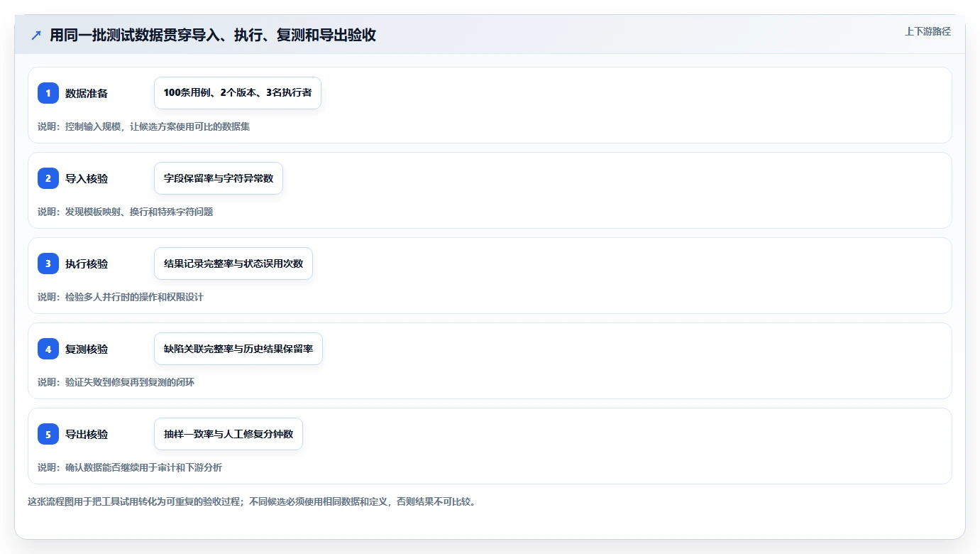
Task: Click the 执行核验 step label
Action: coord(87,264)
